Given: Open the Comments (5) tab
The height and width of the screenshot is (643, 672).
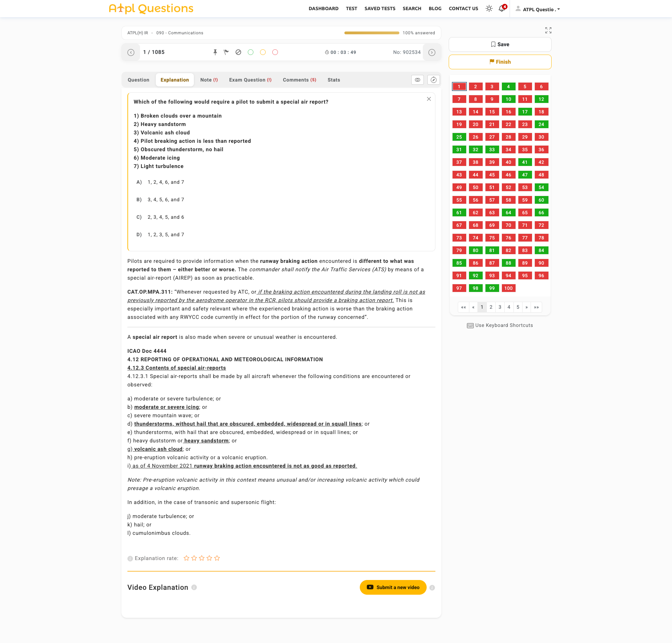Looking at the screenshot, I should click(300, 80).
